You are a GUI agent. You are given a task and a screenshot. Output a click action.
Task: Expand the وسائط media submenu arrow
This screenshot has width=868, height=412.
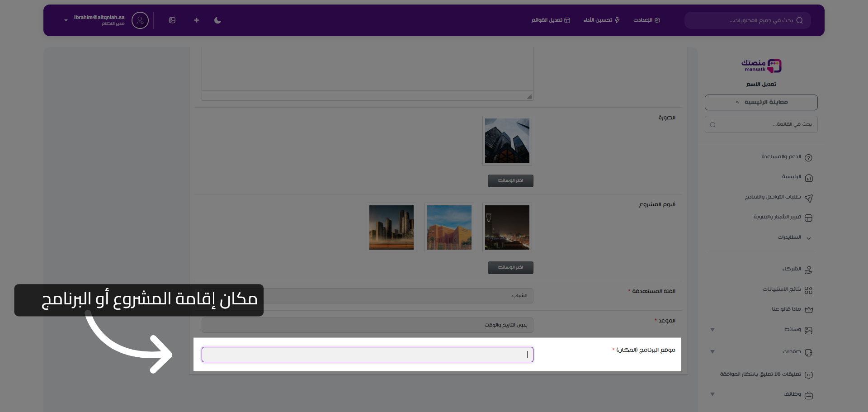[712, 330]
